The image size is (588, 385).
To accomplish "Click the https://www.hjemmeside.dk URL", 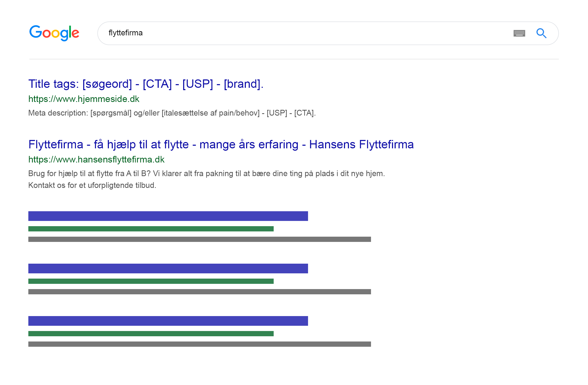I will point(84,99).
